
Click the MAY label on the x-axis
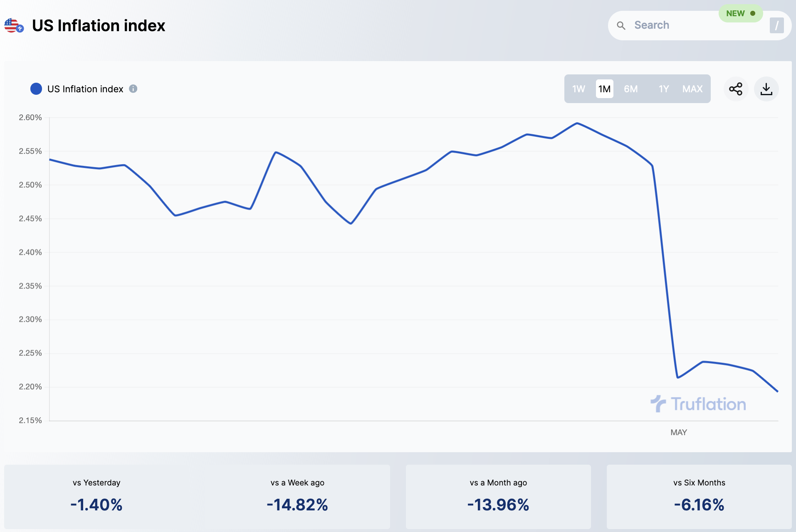tap(678, 432)
